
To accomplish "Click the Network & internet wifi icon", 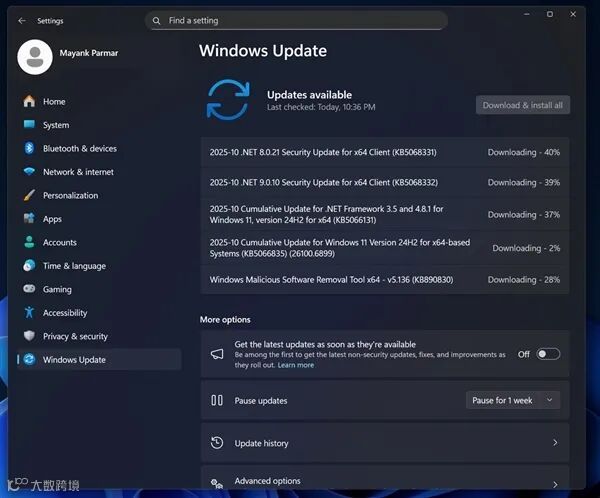I will 29,171.
